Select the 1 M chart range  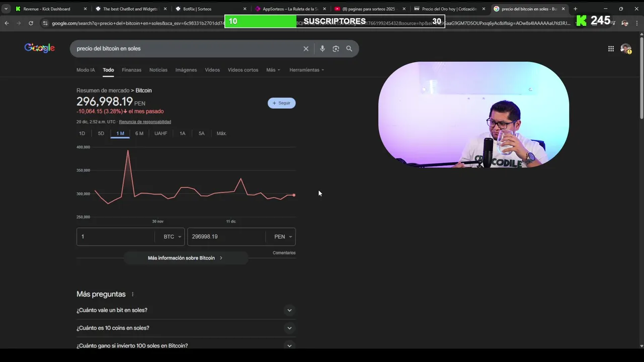(x=120, y=133)
